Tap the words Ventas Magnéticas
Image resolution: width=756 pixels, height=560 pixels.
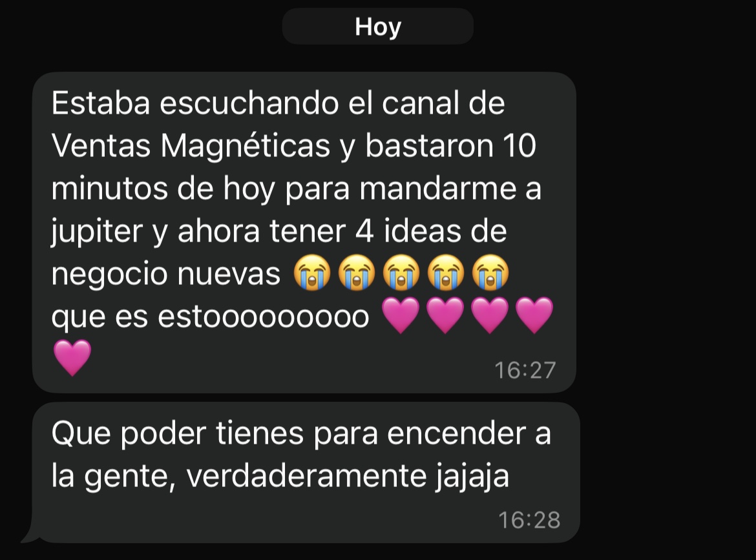coord(191,145)
